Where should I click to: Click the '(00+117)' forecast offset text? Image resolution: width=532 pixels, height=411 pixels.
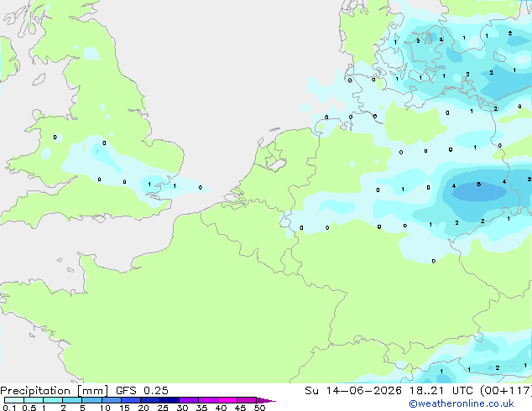coord(505,391)
